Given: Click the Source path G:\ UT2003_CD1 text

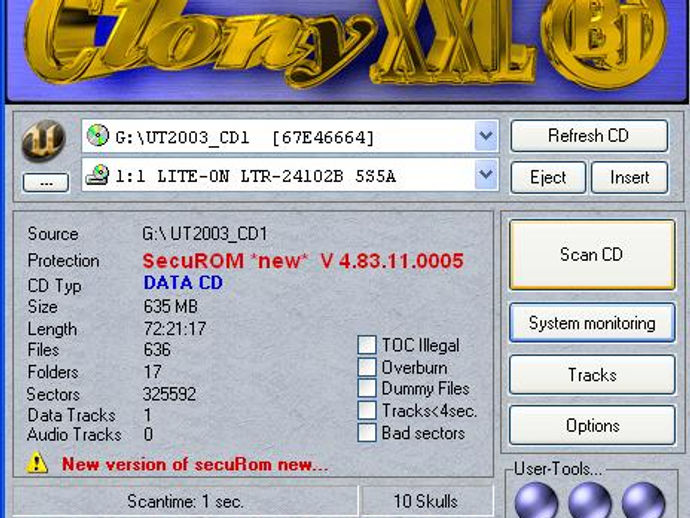Looking at the screenshot, I should (205, 234).
